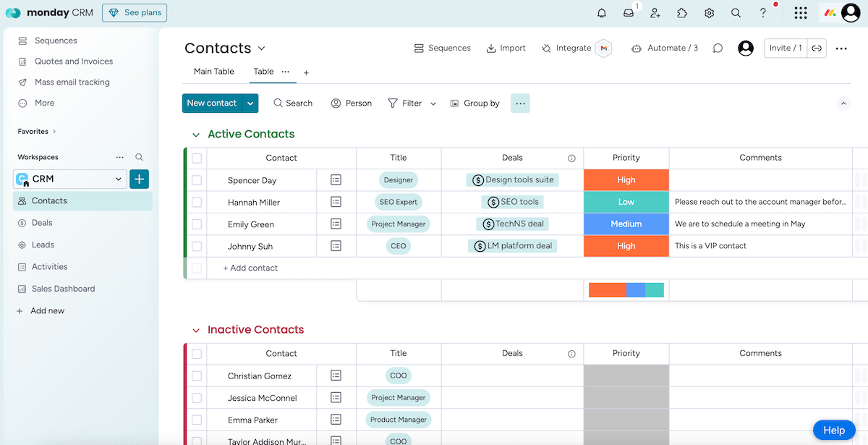The image size is (868, 445).
Task: Open board updates chat bubble icon
Action: click(x=718, y=48)
